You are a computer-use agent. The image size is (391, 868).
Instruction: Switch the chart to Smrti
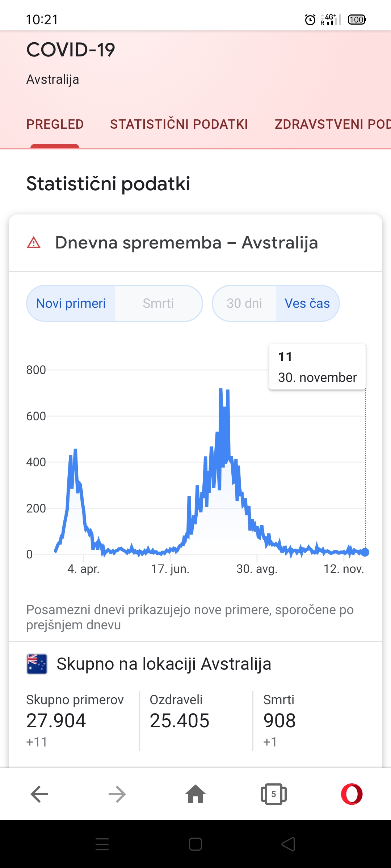click(x=158, y=303)
